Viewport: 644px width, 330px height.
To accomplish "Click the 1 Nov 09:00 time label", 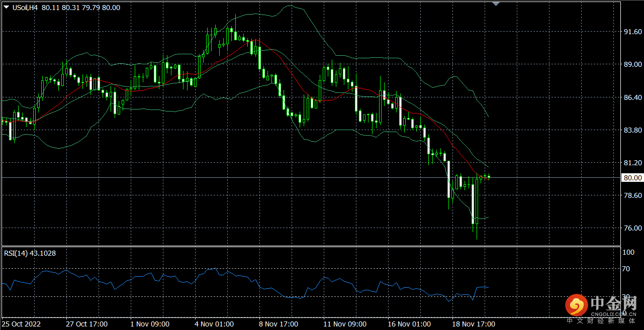I will [150, 324].
